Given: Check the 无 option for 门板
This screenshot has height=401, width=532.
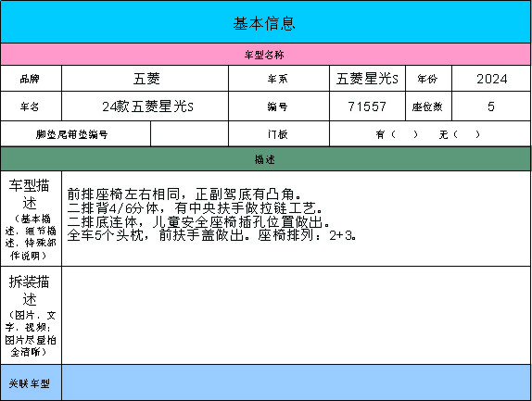Looking at the screenshot, I should pyautogui.click(x=460, y=134).
